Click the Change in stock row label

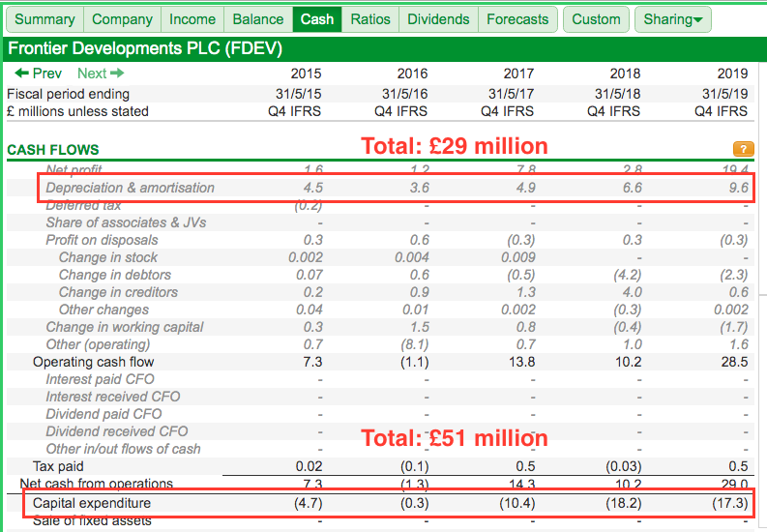(x=108, y=257)
